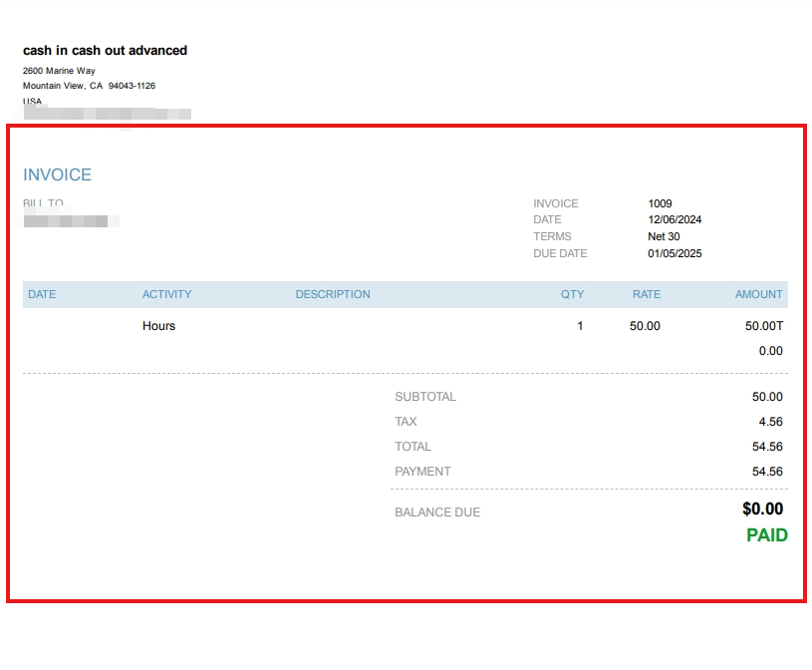Click the green PAID status
The image size is (812, 670).
[x=767, y=534]
